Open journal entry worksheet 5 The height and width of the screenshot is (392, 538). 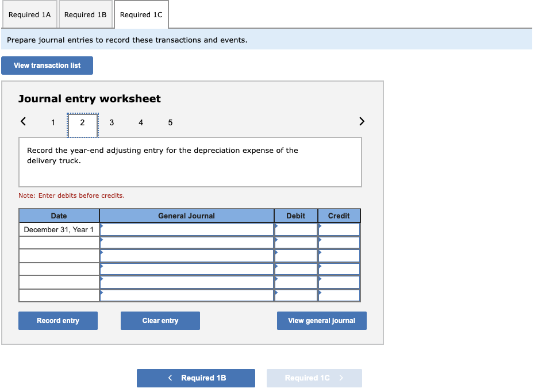pos(170,122)
